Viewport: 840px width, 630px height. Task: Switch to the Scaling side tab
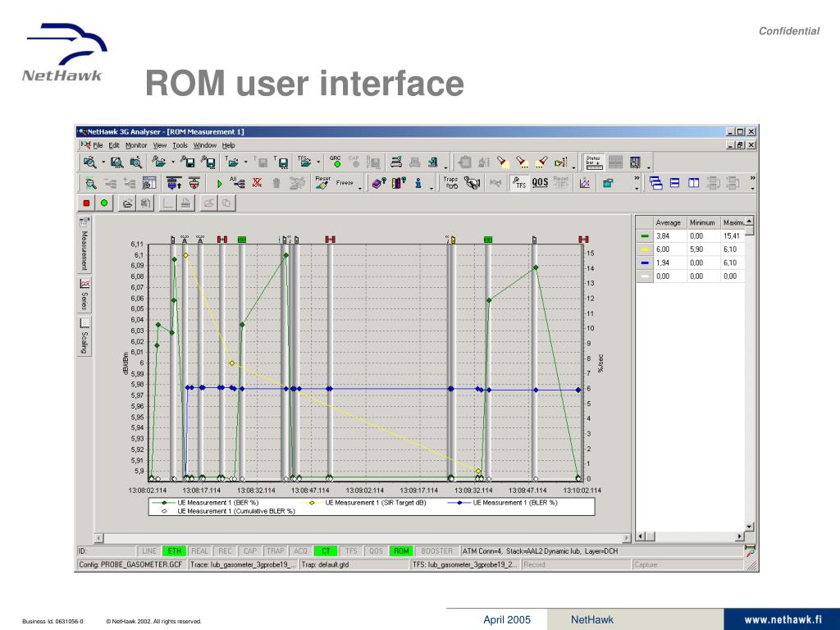click(84, 336)
